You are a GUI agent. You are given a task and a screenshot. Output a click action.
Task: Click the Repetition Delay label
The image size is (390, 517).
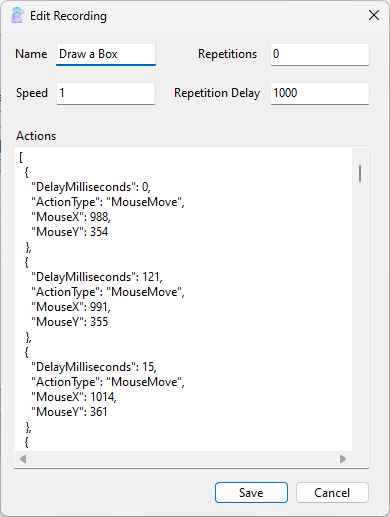coord(217,93)
